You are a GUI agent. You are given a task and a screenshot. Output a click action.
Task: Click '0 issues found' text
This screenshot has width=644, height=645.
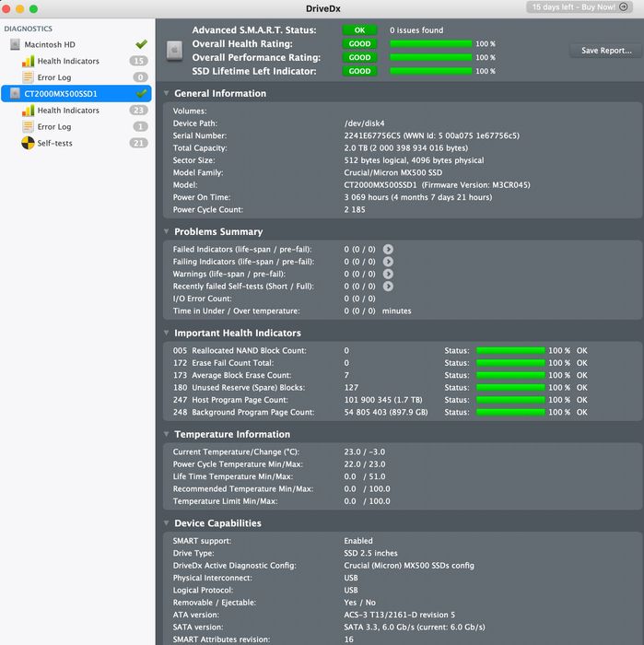point(416,30)
